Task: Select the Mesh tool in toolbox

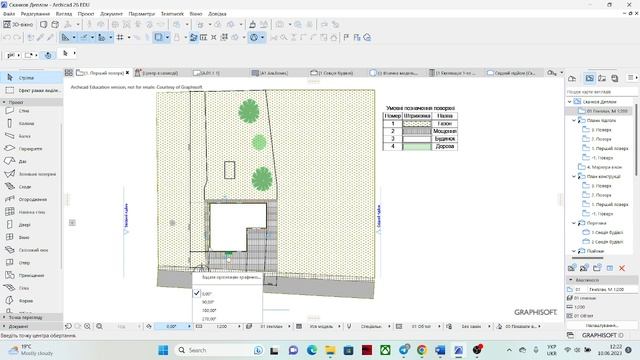Action: 31,288
